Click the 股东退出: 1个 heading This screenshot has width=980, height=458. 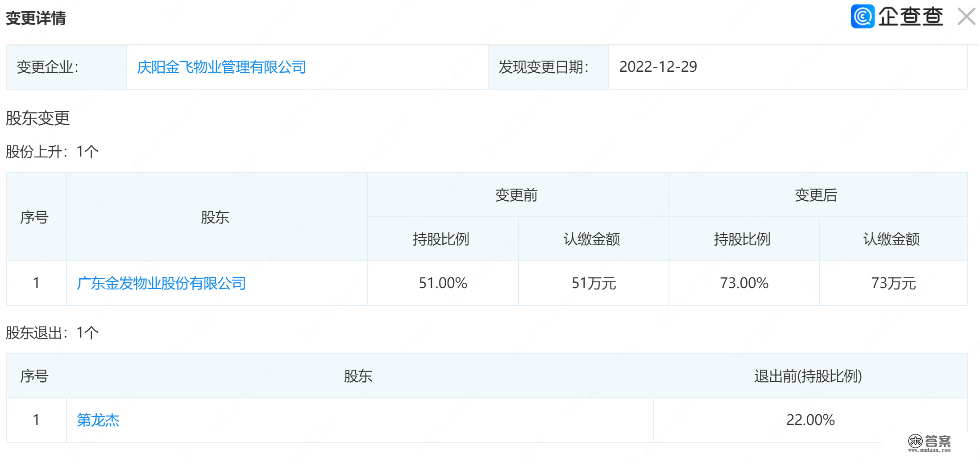(52, 333)
